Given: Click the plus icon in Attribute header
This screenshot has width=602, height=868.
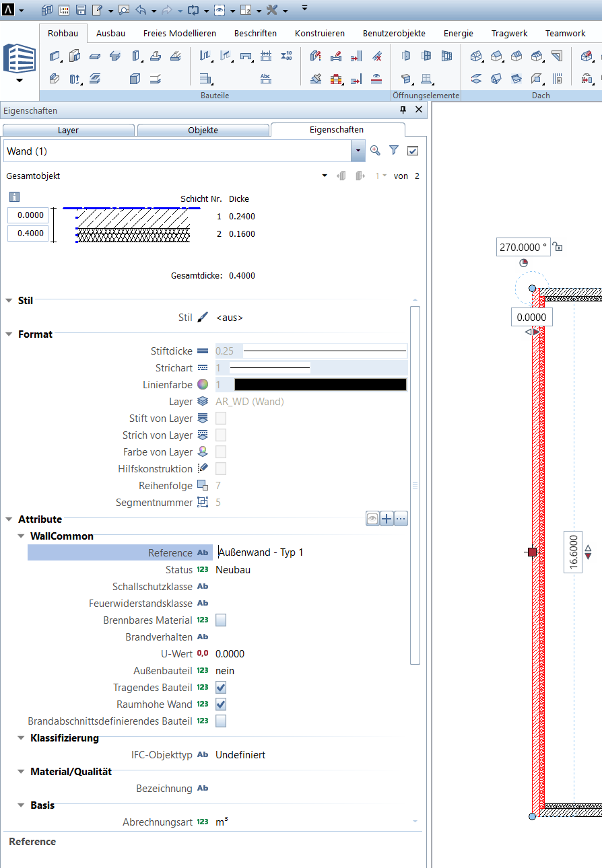Looking at the screenshot, I should (387, 519).
